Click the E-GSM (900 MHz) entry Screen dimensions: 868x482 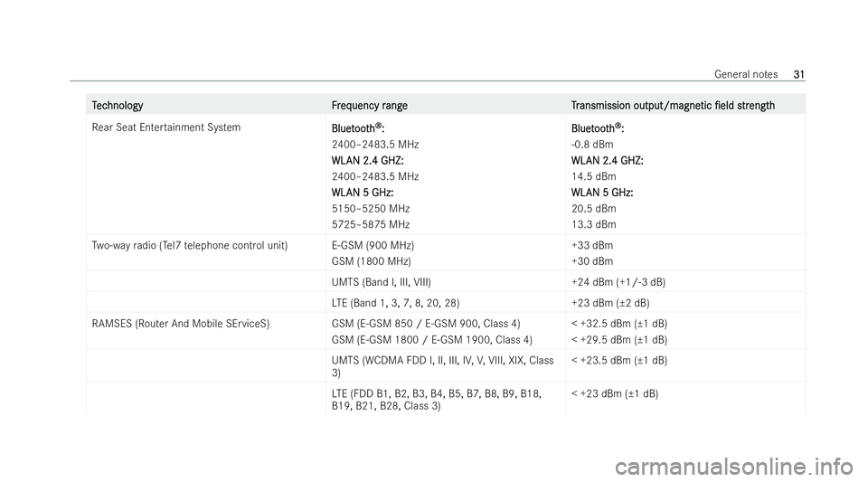373,245
